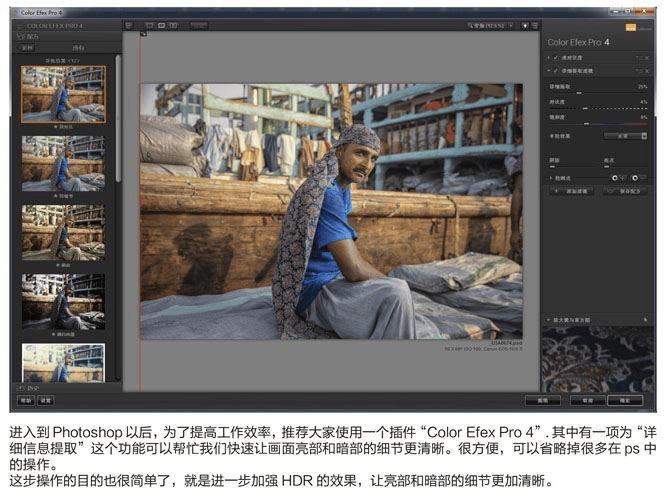Select the orange-highlighted preset thumbnail

click(63, 94)
